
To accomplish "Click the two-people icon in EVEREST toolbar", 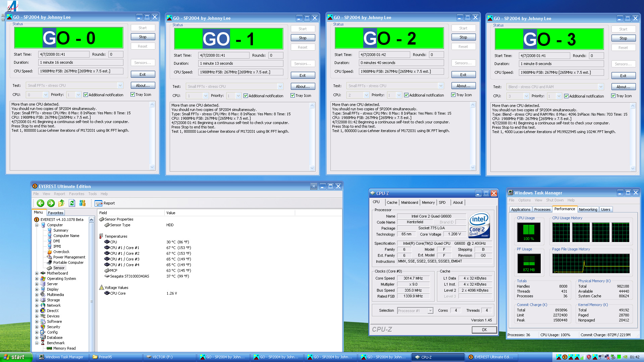I will pos(82,203).
